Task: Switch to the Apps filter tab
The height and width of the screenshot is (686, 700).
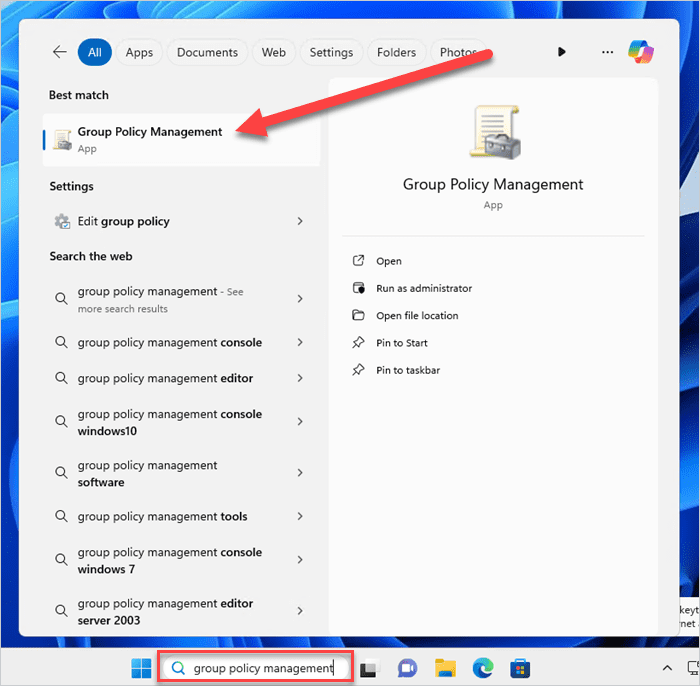Action: (x=139, y=52)
